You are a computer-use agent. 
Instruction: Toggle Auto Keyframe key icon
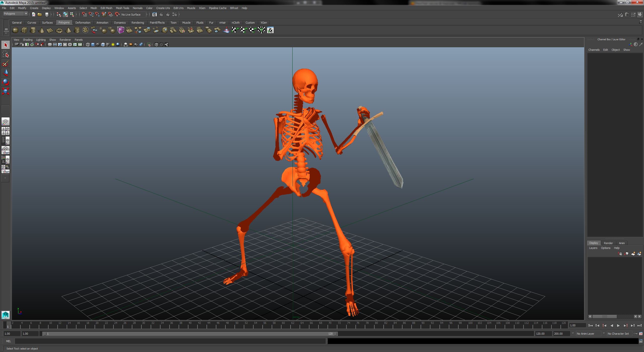click(635, 334)
